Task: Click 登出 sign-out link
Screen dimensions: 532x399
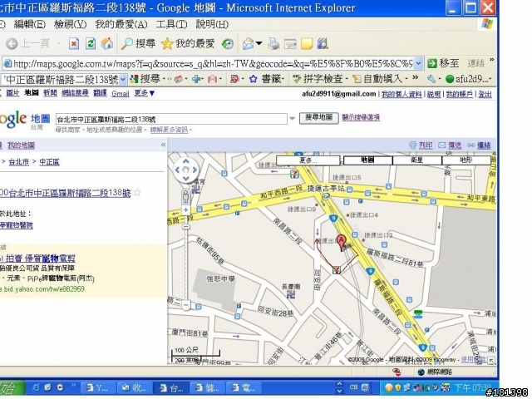Action: (485, 94)
